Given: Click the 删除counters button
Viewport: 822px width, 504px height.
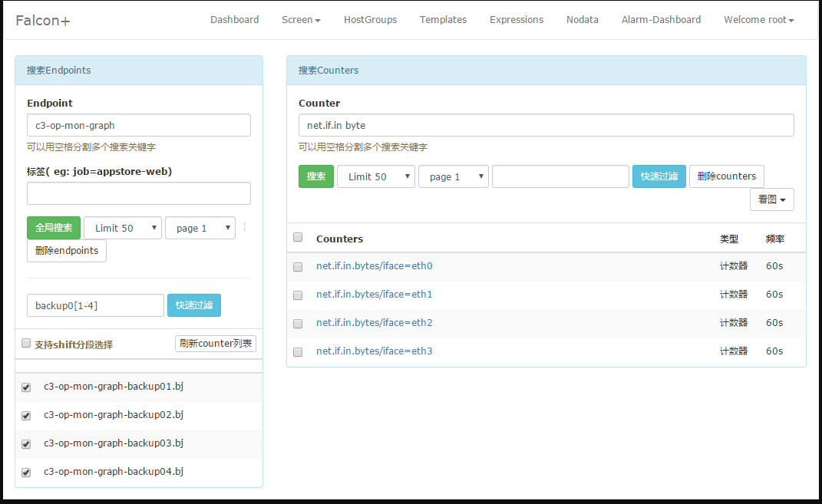Looking at the screenshot, I should (726, 176).
